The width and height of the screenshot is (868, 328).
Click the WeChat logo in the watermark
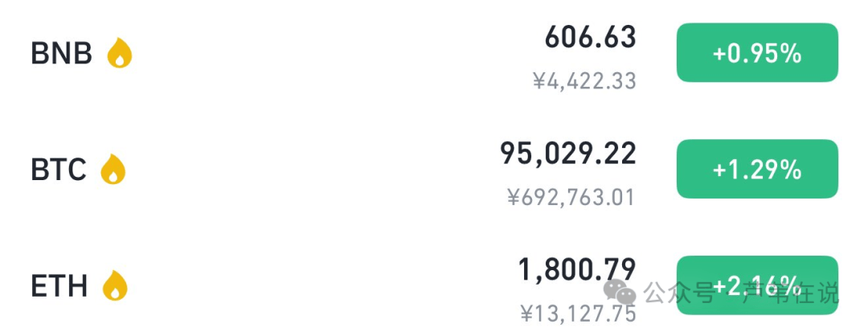click(620, 292)
